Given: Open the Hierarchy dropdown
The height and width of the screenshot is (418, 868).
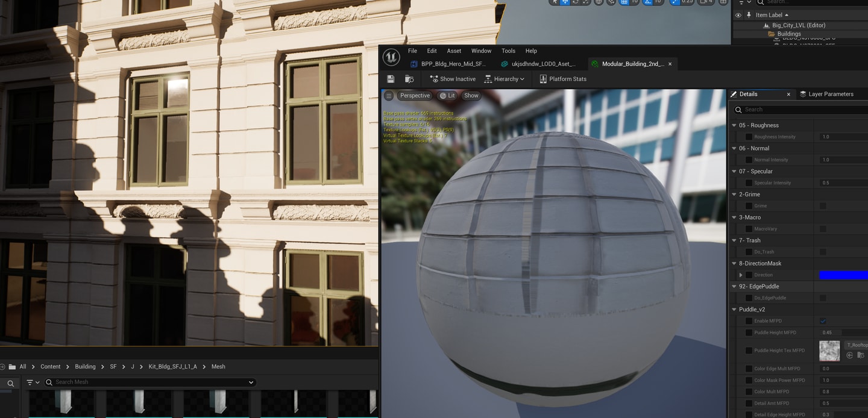Looking at the screenshot, I should 505,79.
